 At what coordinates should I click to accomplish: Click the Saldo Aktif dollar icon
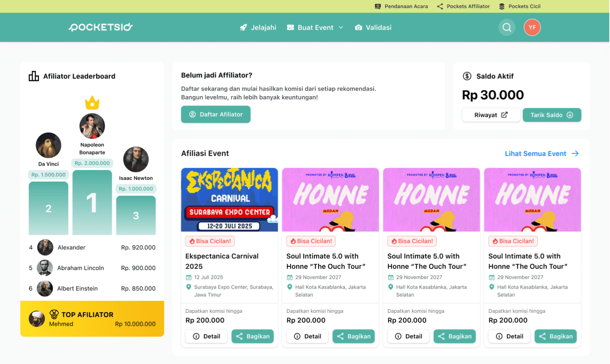467,76
